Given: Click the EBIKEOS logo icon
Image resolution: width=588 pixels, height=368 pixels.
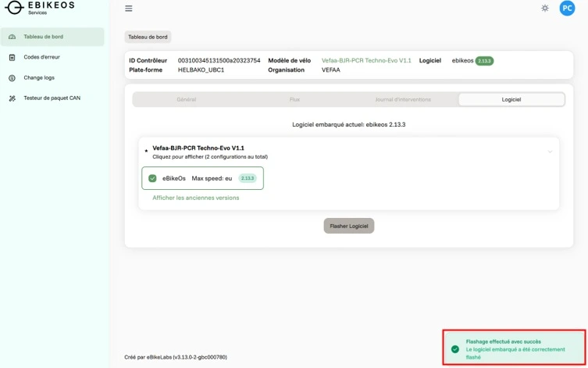Looking at the screenshot, I should (x=14, y=8).
